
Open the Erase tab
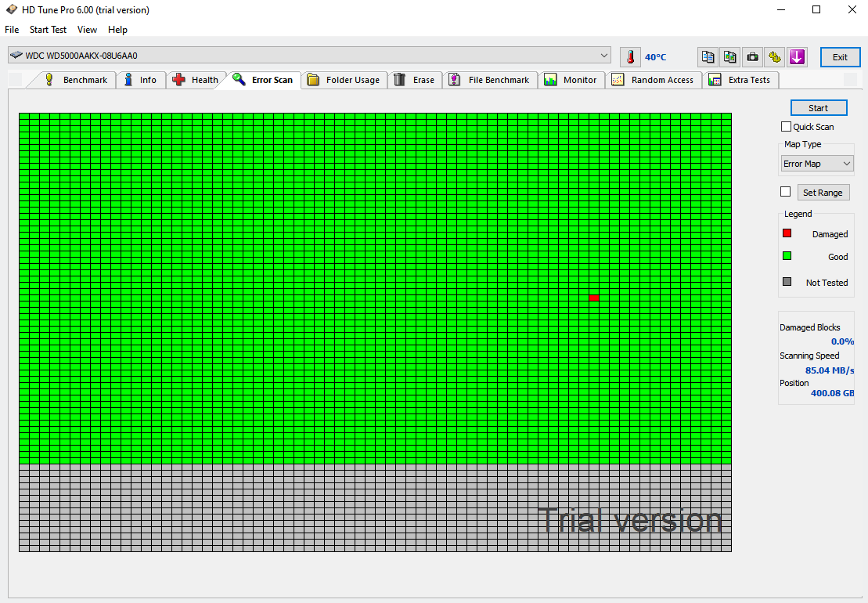415,80
